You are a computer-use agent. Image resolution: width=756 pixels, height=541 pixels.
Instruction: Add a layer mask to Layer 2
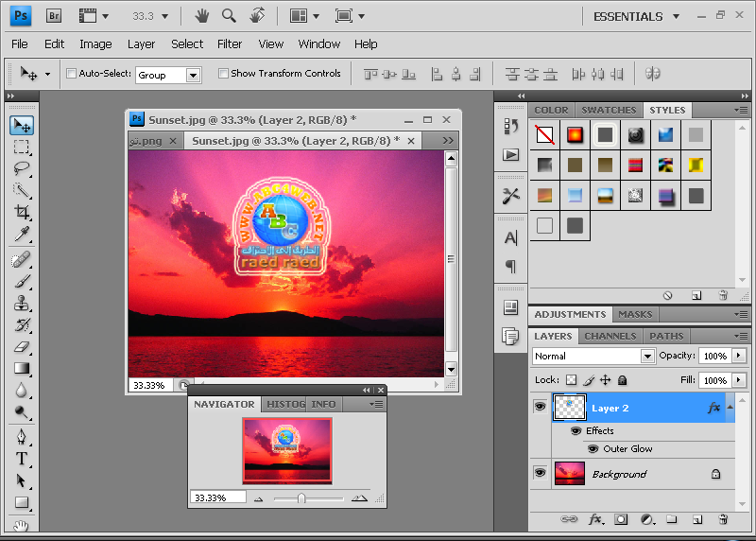coord(621,520)
